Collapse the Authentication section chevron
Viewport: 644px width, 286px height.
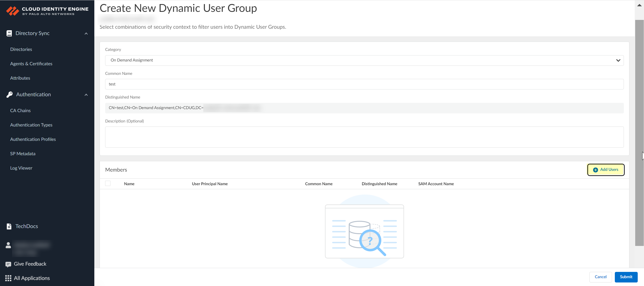pos(86,95)
